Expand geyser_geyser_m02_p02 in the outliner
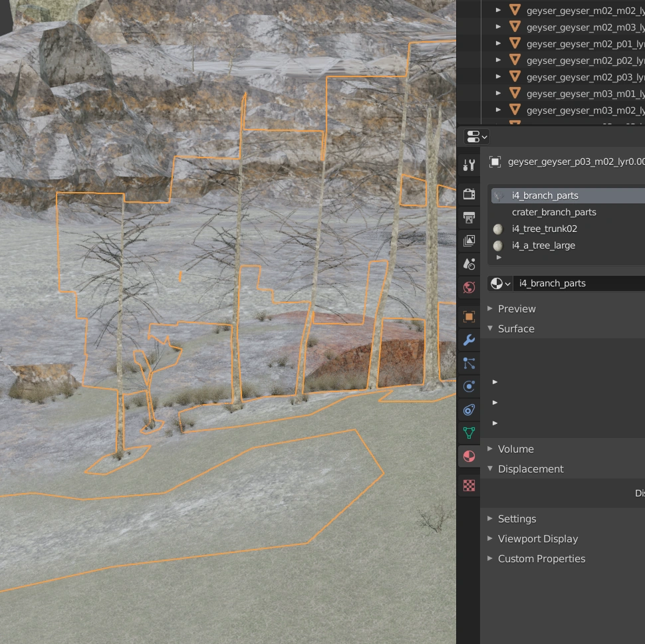This screenshot has height=644, width=645. 498,60
